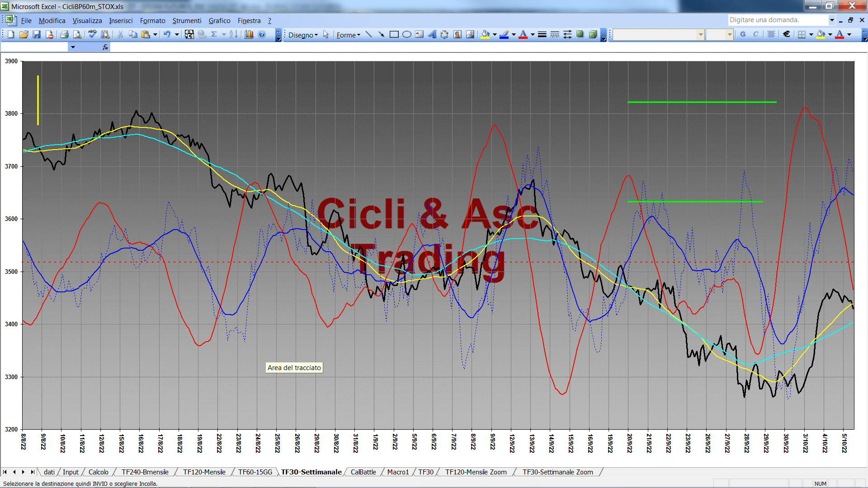Apply blue line color on Drawing toolbar

click(505, 34)
